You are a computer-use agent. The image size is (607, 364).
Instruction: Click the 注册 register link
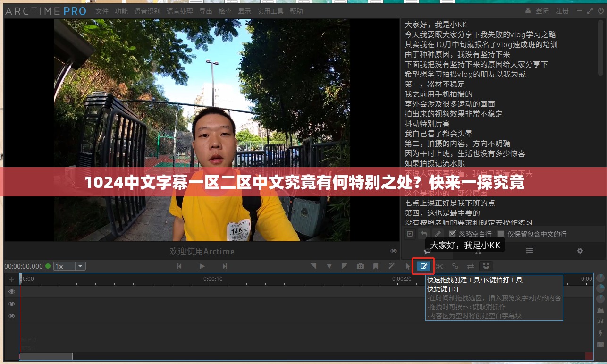point(562,11)
